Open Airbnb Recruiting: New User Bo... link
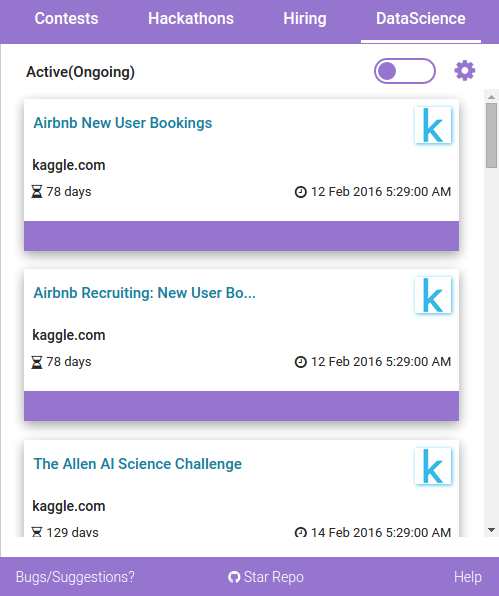This screenshot has width=499, height=596. [x=144, y=293]
